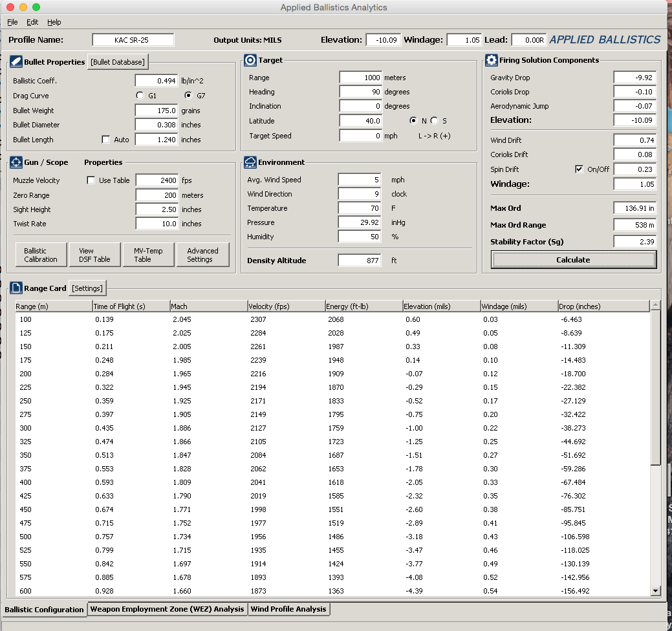Click the Time of Flight (s) column header
This screenshot has height=631, width=672.
point(131,306)
